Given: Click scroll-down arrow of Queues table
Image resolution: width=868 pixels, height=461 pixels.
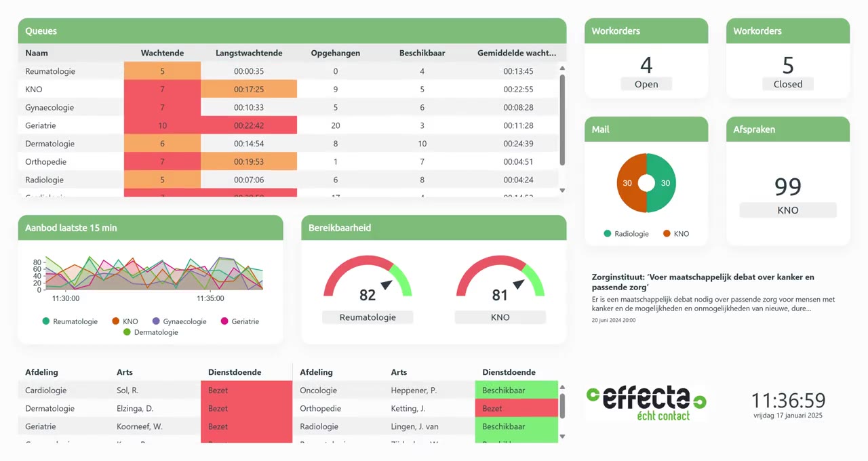Looking at the screenshot, I should pyautogui.click(x=562, y=191).
